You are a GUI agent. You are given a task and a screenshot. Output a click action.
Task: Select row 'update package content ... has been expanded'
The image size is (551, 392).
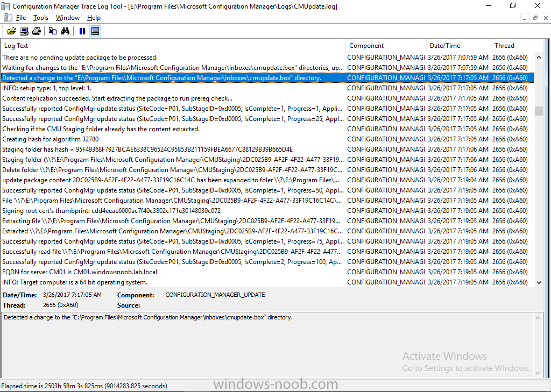pyautogui.click(x=268, y=180)
